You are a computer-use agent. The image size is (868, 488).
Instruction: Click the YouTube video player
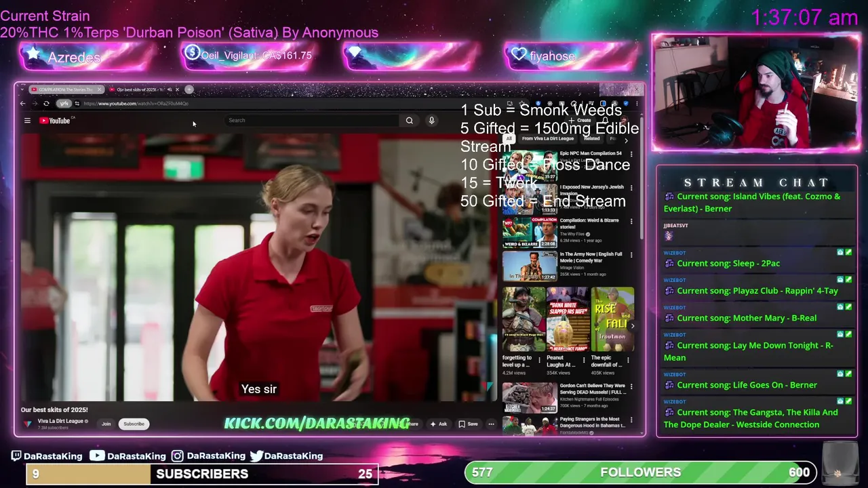pos(258,267)
